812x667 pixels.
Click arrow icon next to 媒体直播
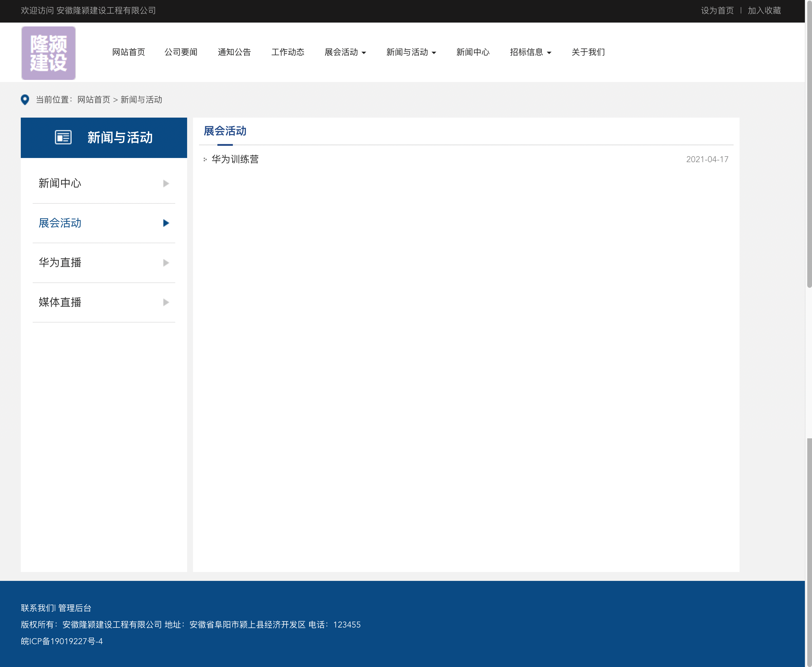(x=166, y=302)
